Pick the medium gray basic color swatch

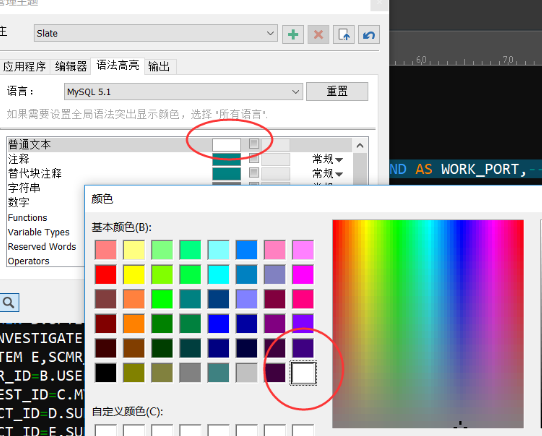coord(190,373)
